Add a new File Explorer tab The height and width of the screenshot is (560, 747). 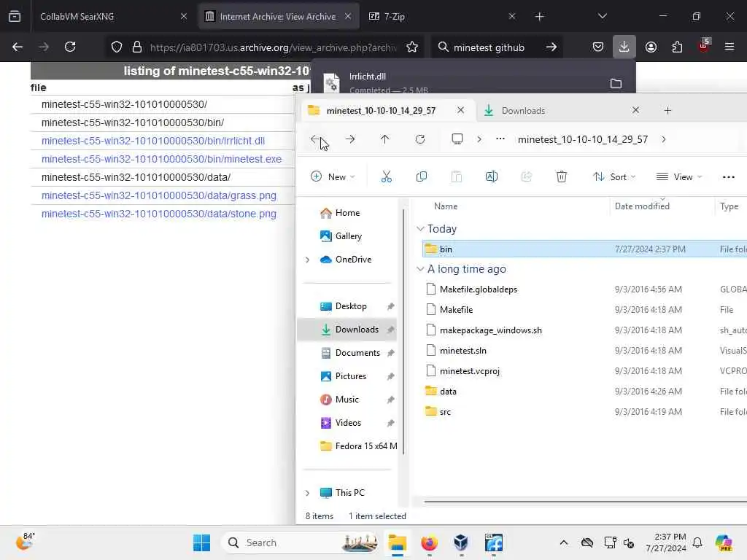(667, 111)
